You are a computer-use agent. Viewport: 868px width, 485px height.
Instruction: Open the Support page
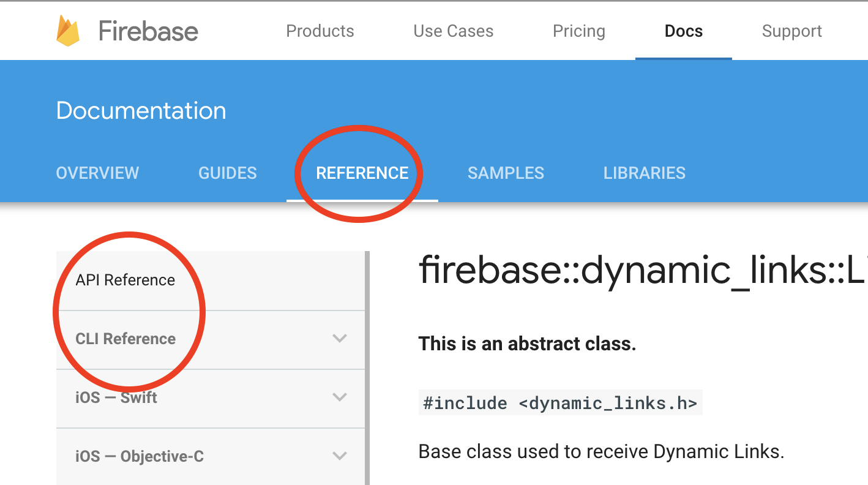click(791, 31)
